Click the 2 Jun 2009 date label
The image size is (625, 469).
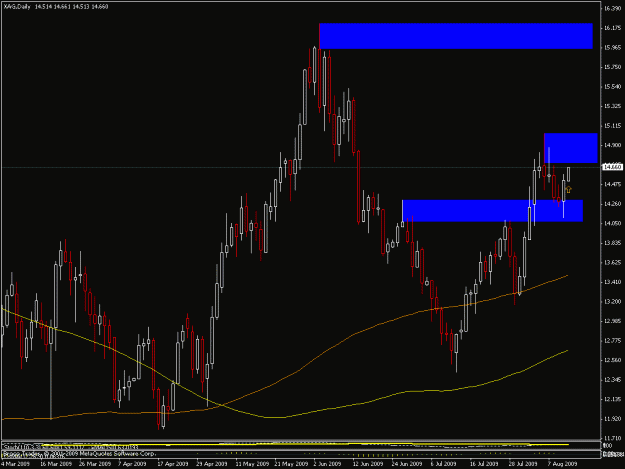coord(327,464)
